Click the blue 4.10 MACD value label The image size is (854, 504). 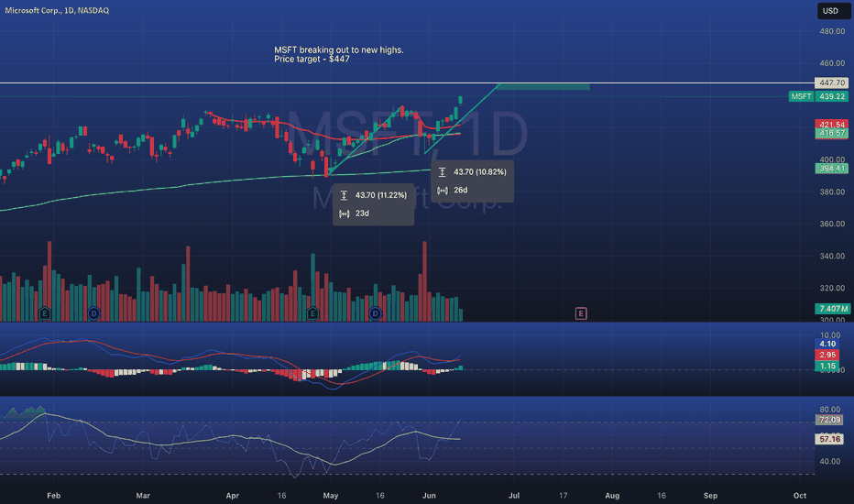click(827, 344)
